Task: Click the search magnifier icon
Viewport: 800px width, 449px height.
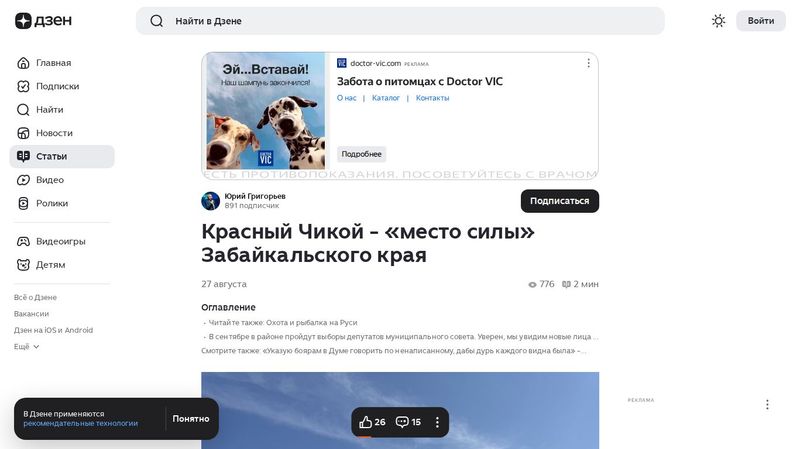Action: pyautogui.click(x=156, y=21)
